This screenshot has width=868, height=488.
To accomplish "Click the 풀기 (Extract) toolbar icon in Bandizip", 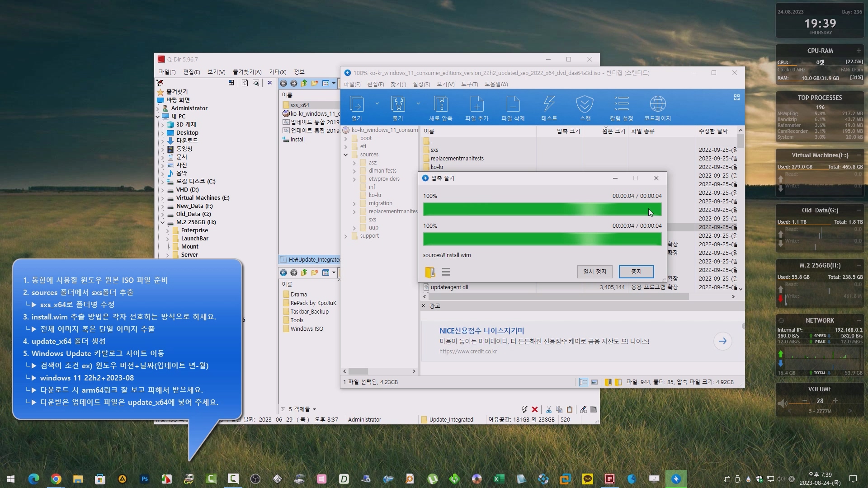I will (397, 108).
